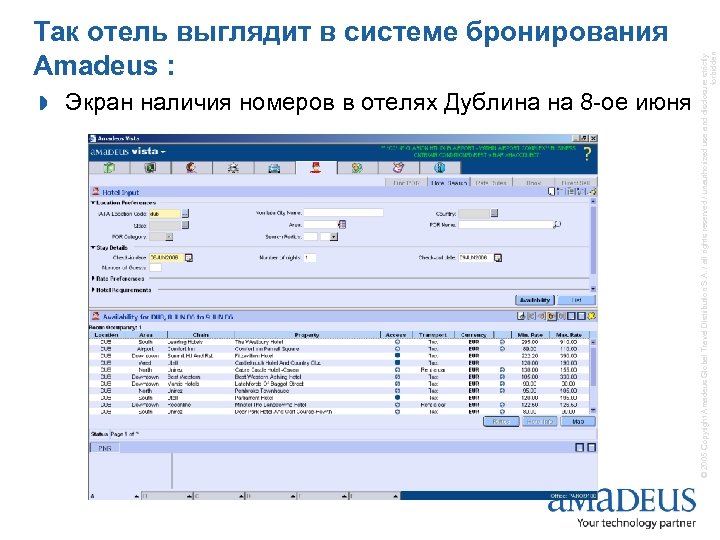The image size is (720, 540).
Task: Click the Hotel Input form vertical scrollbar
Action: point(593,245)
